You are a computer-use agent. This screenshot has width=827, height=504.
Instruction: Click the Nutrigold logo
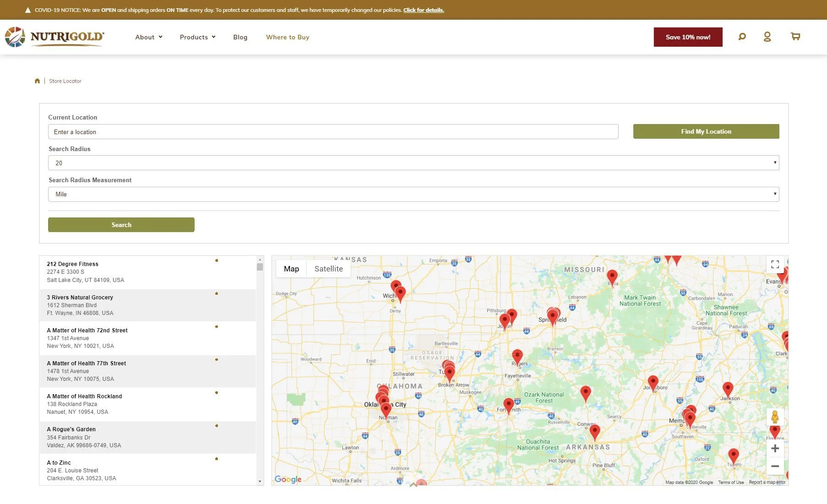(54, 37)
